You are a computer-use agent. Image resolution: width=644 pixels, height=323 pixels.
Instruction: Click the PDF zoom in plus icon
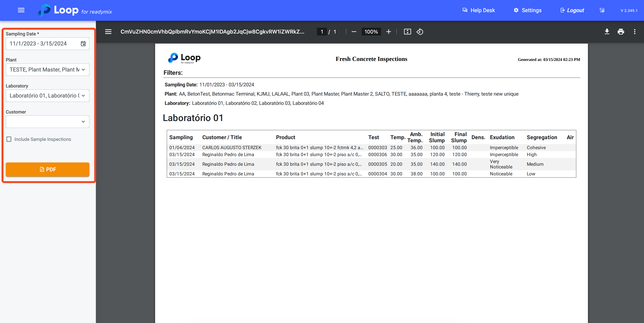pyautogui.click(x=388, y=32)
